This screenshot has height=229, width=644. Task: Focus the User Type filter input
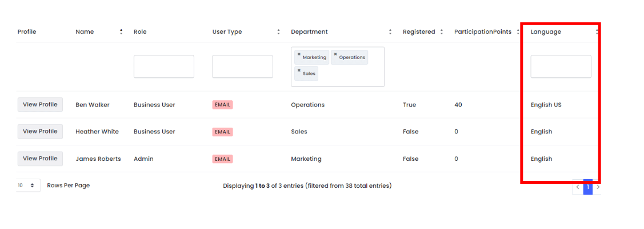[242, 66]
